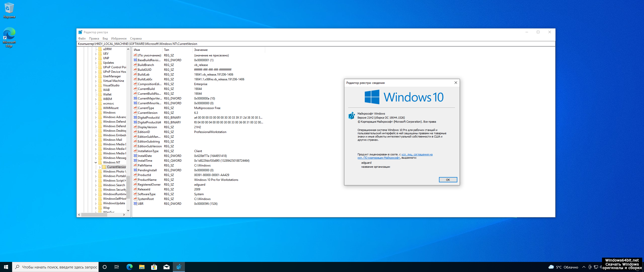Viewport: 644px width, 272px height.
Task: Expand the Windows Defender key arrow
Action: click(x=96, y=122)
